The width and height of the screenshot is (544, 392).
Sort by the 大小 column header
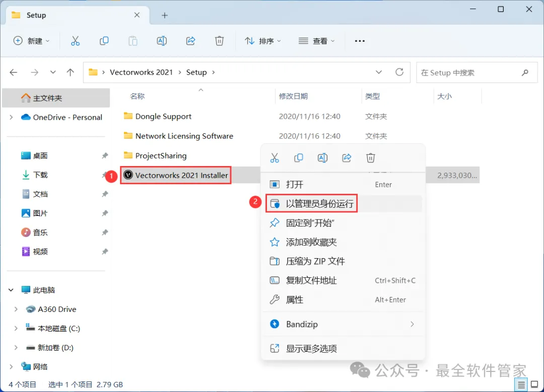(444, 96)
